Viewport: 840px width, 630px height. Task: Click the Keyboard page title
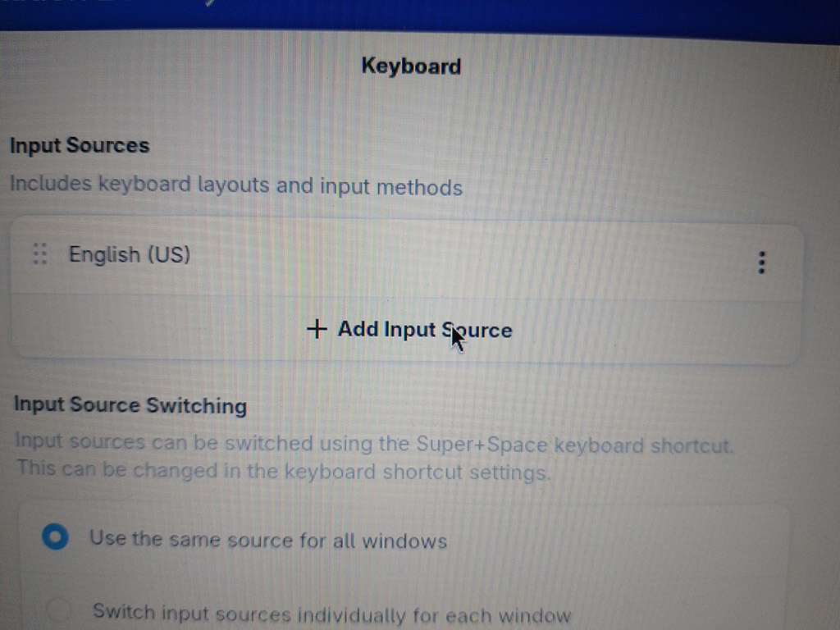tap(411, 66)
